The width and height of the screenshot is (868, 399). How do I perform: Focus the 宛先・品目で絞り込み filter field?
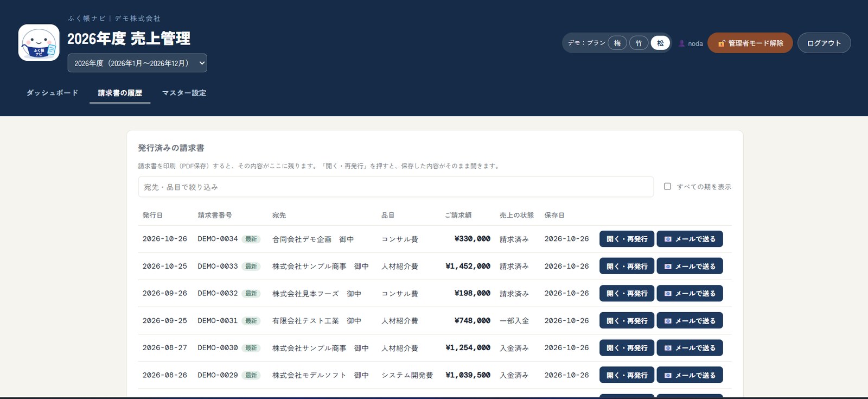395,187
